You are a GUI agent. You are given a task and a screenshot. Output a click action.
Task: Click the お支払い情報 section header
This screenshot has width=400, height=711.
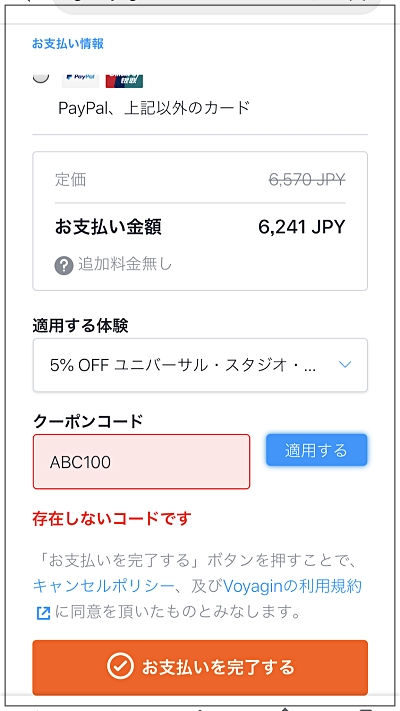pyautogui.click(x=68, y=44)
